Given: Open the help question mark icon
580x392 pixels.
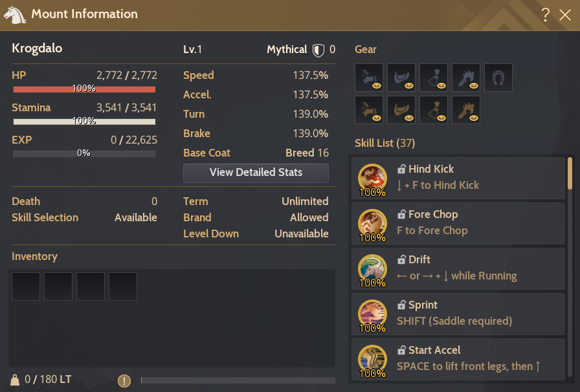Looking at the screenshot, I should pyautogui.click(x=545, y=15).
